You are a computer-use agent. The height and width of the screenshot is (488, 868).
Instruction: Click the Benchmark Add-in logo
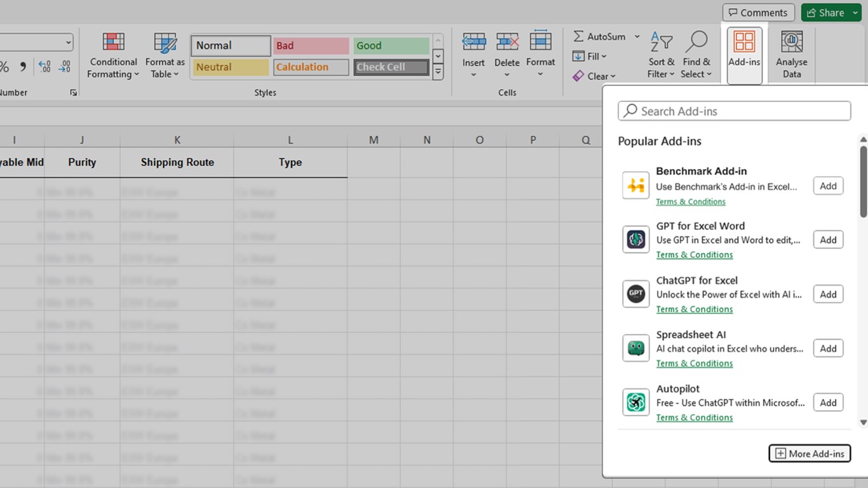tap(636, 186)
